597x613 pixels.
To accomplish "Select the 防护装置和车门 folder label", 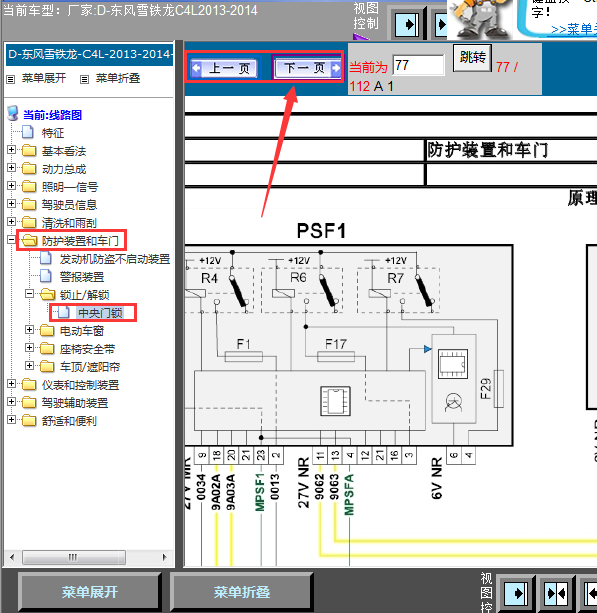I will tap(80, 241).
